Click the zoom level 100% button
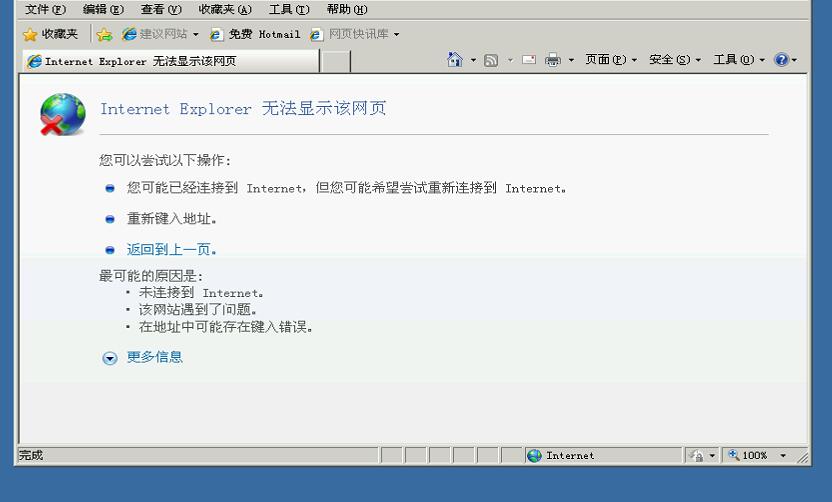This screenshot has width=832, height=502. click(748, 455)
